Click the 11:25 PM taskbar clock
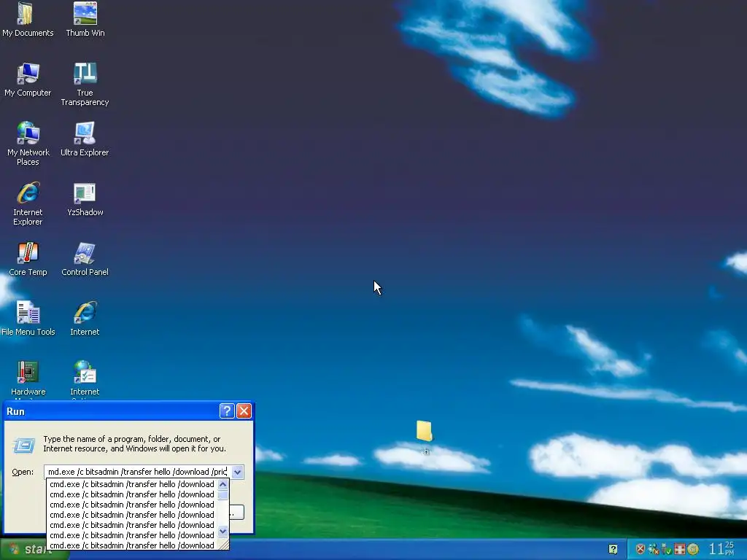The image size is (747, 560). 721,549
